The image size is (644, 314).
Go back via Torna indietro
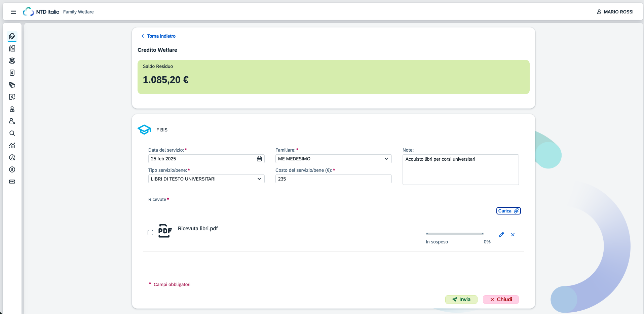point(158,36)
